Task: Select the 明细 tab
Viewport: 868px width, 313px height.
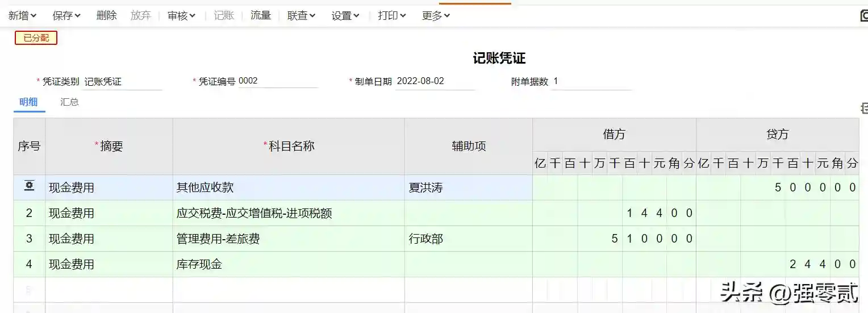Action: 28,102
